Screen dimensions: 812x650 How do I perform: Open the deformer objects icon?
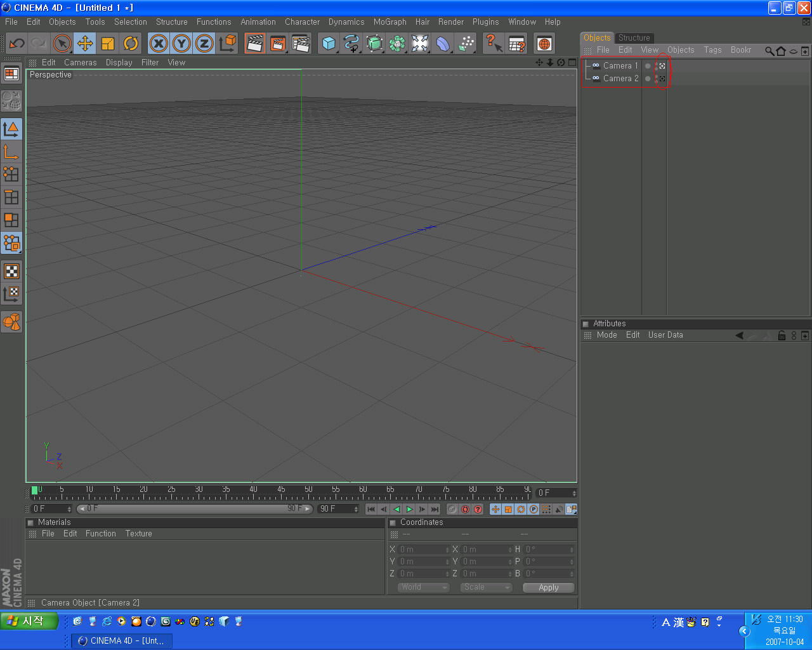(443, 44)
